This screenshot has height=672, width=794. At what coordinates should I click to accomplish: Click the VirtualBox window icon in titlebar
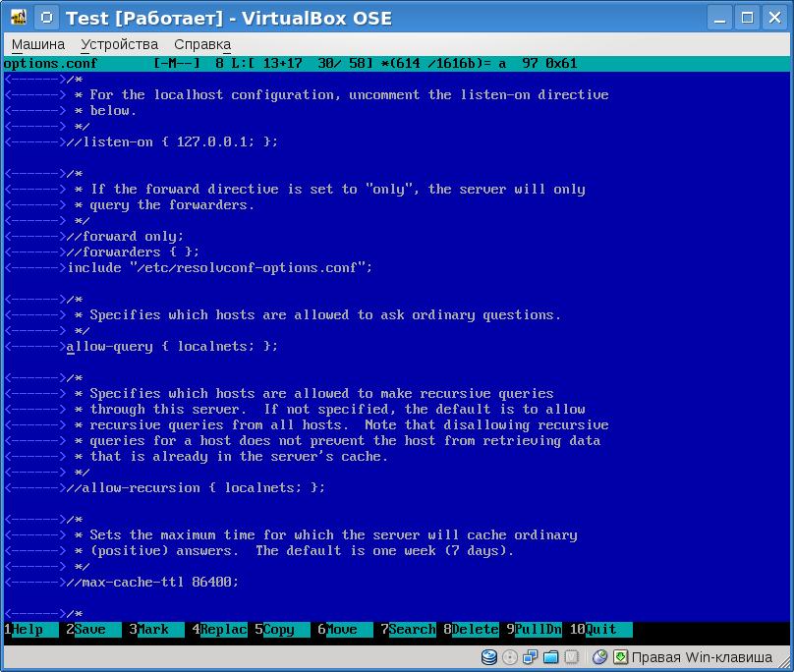pos(18,18)
